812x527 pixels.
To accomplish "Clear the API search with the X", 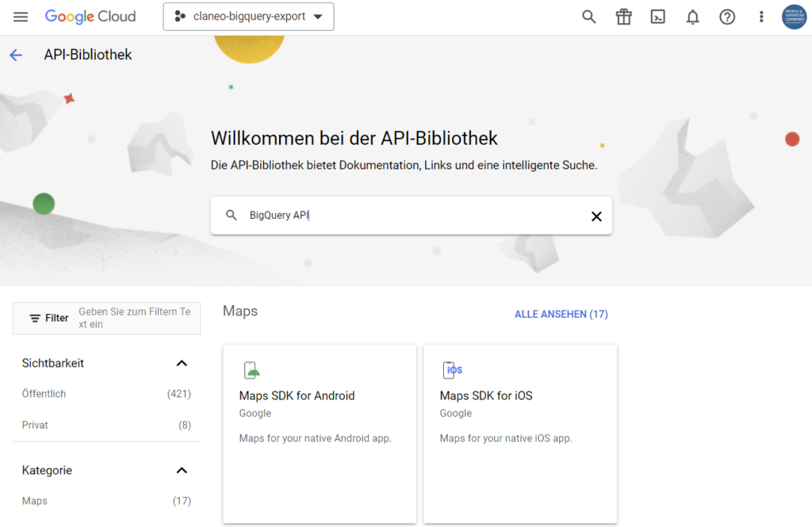I will coord(596,216).
